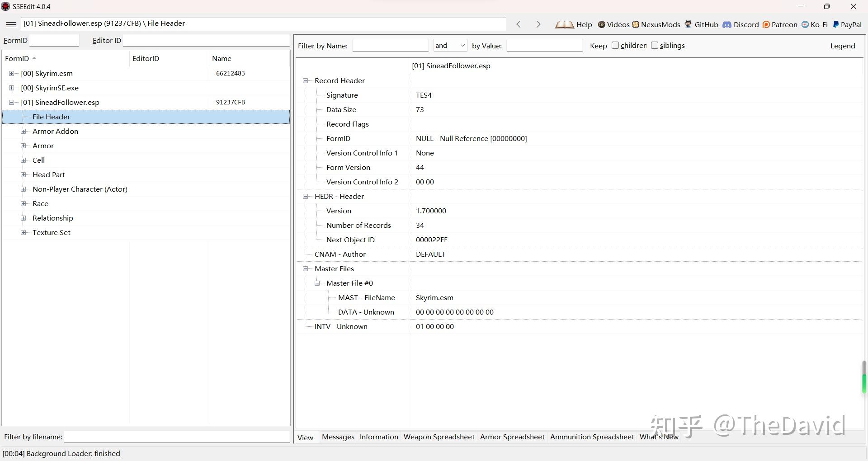868x461 pixels.
Task: Open the 'and' filter operator dropdown
Action: click(x=450, y=45)
